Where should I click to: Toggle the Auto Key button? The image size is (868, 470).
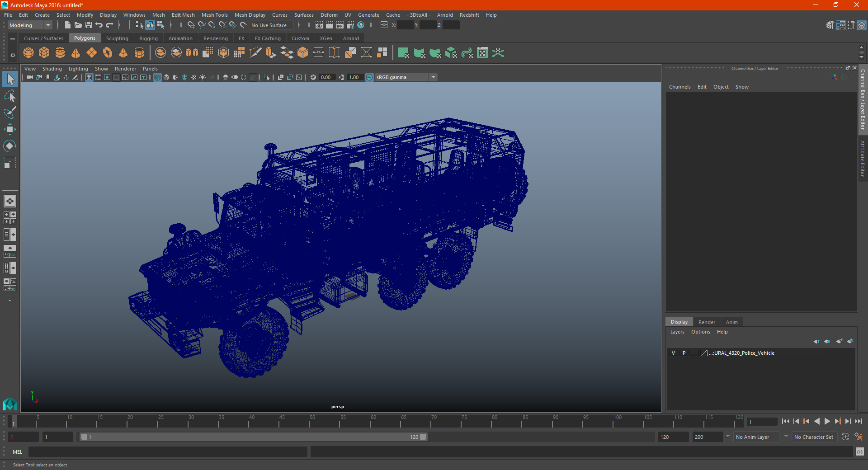[845, 437]
